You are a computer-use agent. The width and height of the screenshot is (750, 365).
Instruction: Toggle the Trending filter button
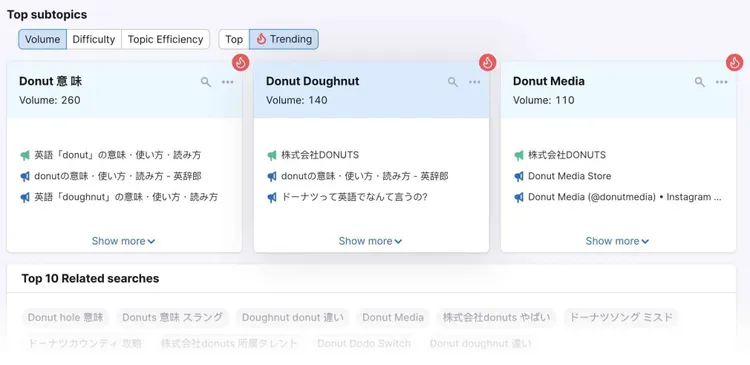pos(284,39)
